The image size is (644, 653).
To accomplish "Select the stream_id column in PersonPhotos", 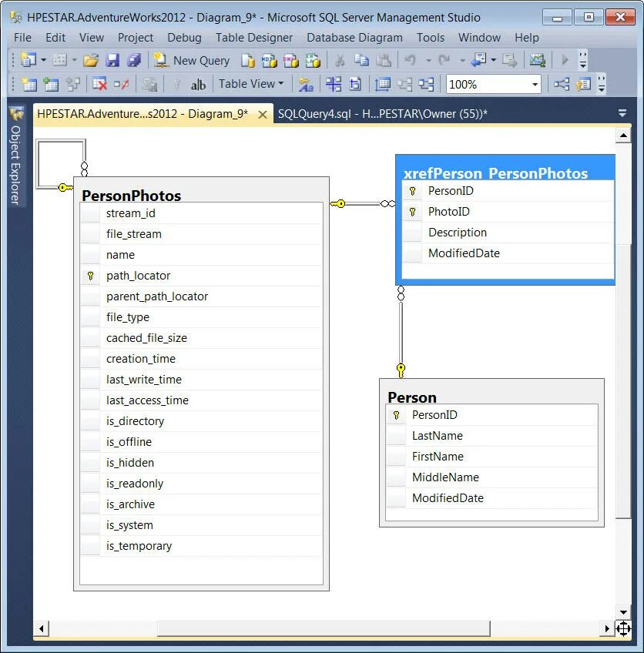I will (x=201, y=213).
